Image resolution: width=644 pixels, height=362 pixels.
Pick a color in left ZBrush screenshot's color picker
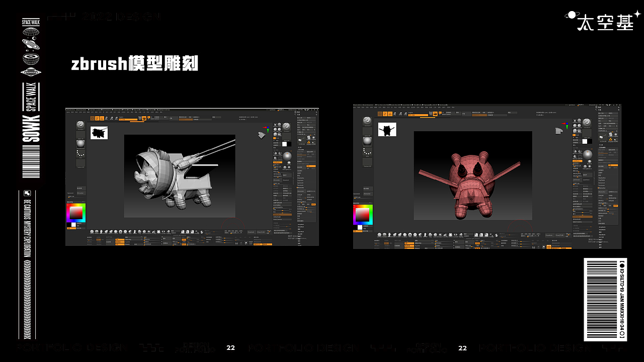(76, 213)
